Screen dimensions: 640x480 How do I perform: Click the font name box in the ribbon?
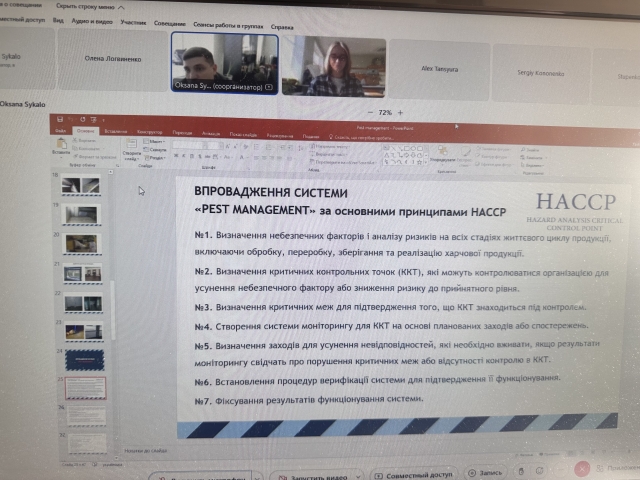[190, 145]
